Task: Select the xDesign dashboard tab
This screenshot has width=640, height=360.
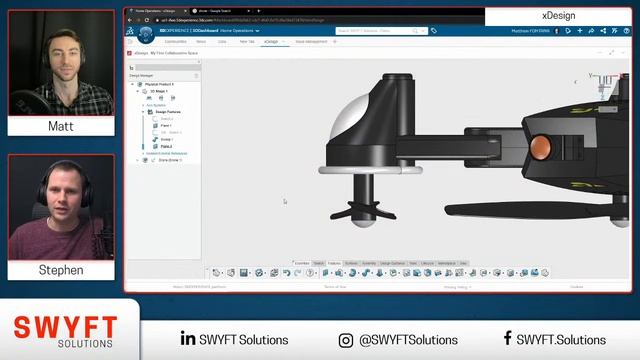Action: coord(271,42)
